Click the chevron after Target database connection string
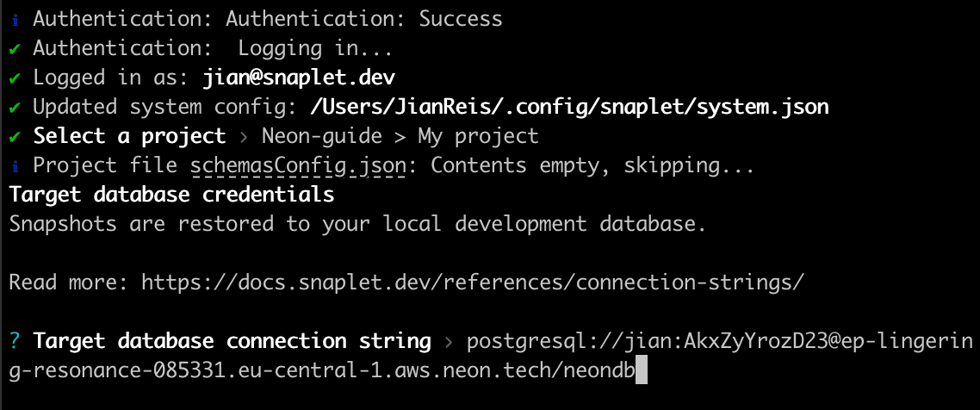The width and height of the screenshot is (980, 410). pos(448,342)
